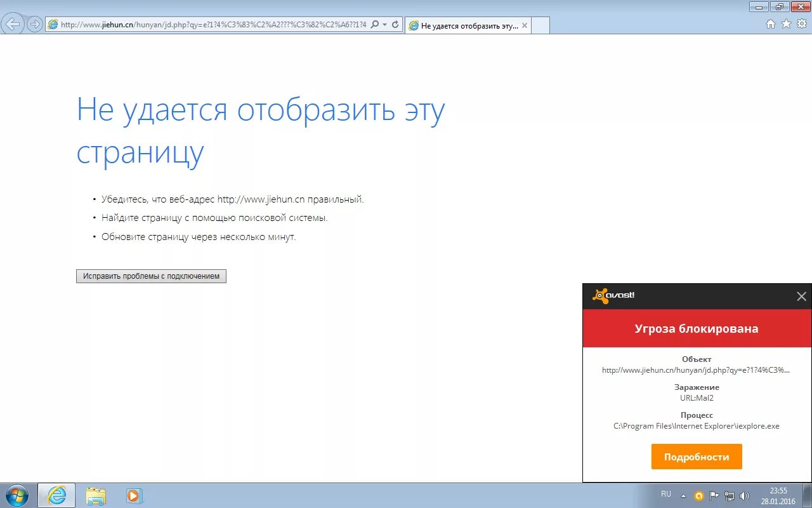The image size is (812, 508).
Task: Click the Show desktop strip beside the clock
Action: click(807, 495)
